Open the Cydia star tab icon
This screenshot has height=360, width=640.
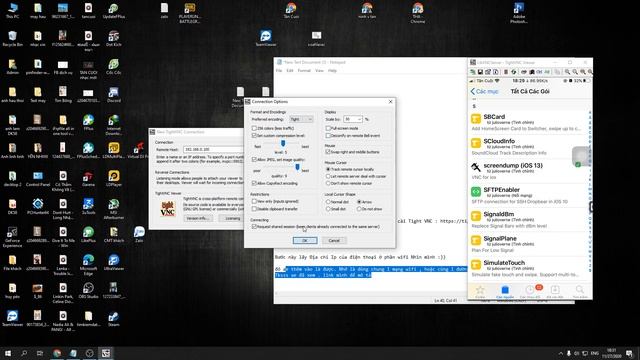480,291
